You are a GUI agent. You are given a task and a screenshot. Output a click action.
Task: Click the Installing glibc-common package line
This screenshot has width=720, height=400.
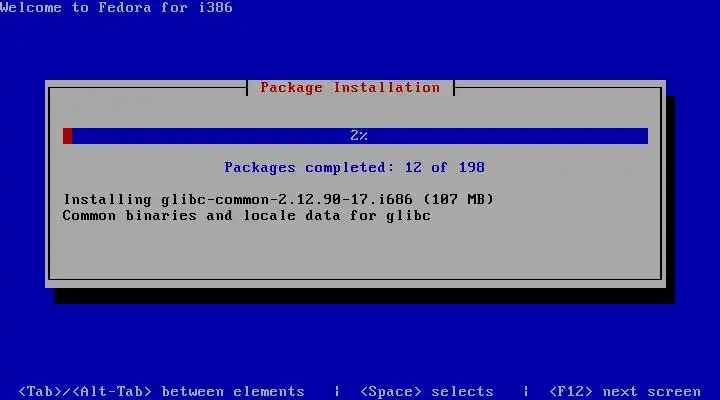[278, 199]
